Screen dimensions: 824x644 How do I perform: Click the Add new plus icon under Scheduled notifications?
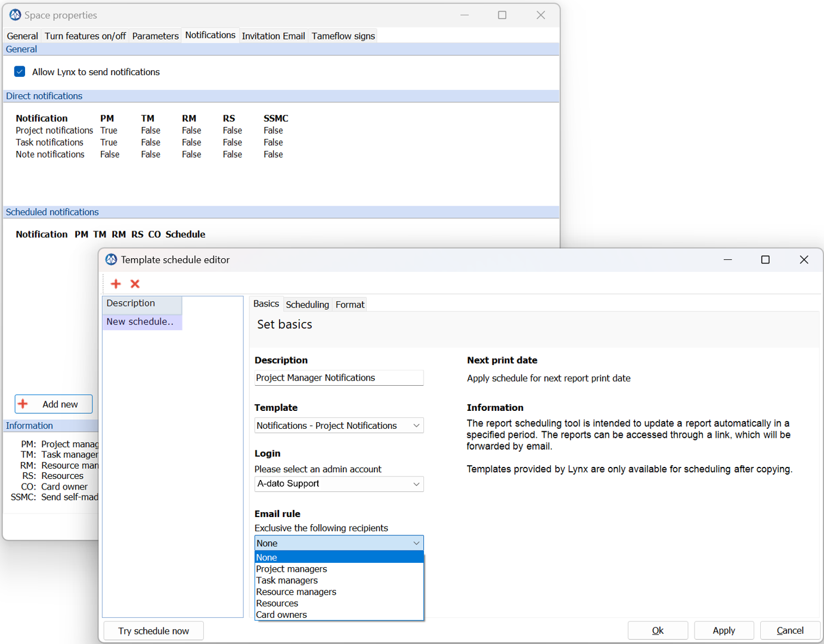(23, 404)
